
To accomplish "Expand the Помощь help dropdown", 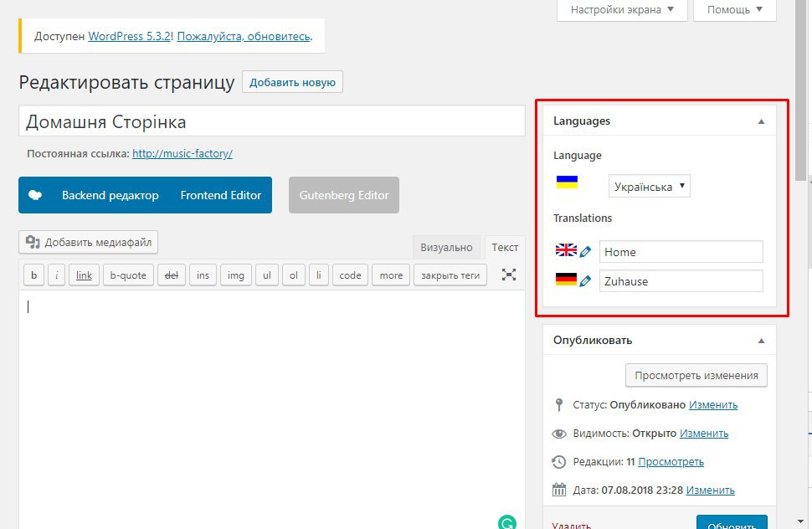I will click(735, 10).
